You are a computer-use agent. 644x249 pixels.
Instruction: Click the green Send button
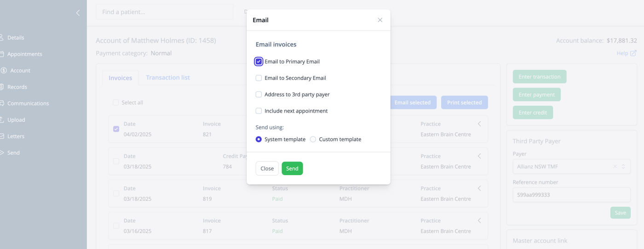[292, 169]
